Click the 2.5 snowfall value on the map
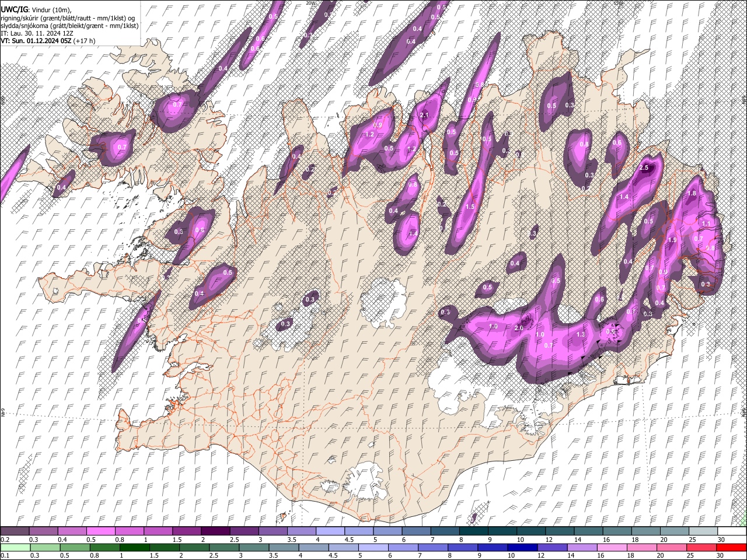Viewport: 747px width, 560px height. click(x=644, y=167)
